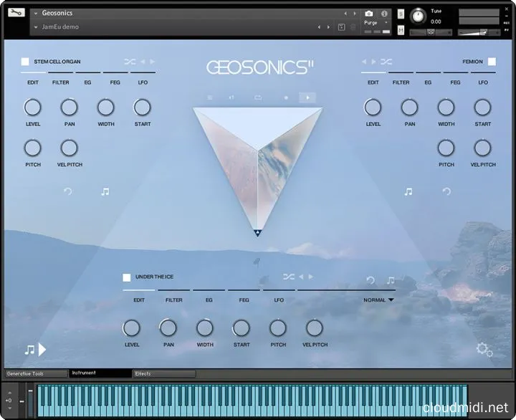Viewport: 516px width, 420px height.
Task: Open Filter page for Stem Cell Organ
Action: tap(61, 82)
